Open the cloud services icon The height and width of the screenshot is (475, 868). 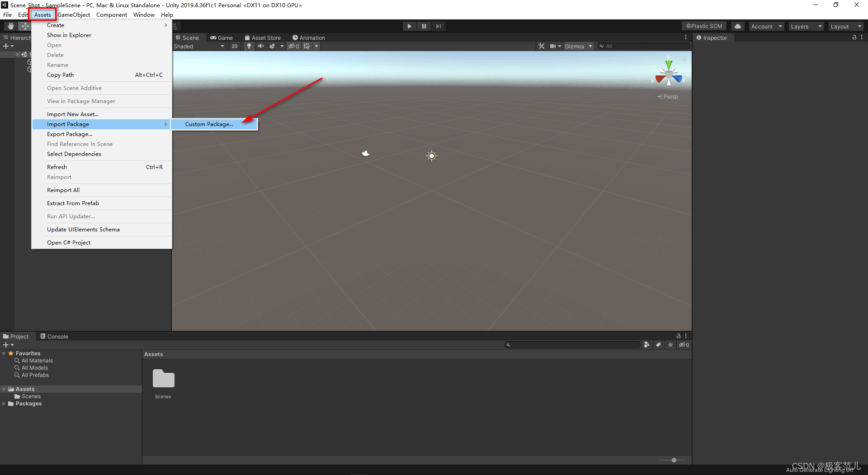pyautogui.click(x=737, y=26)
